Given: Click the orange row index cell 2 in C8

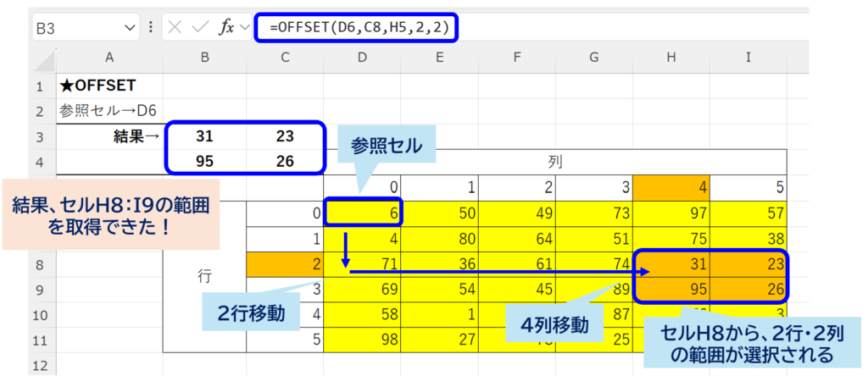Looking at the screenshot, I should (285, 264).
